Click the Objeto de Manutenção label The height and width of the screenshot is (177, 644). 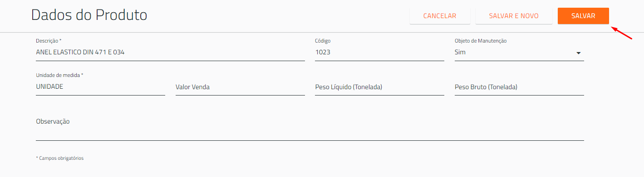click(x=481, y=41)
